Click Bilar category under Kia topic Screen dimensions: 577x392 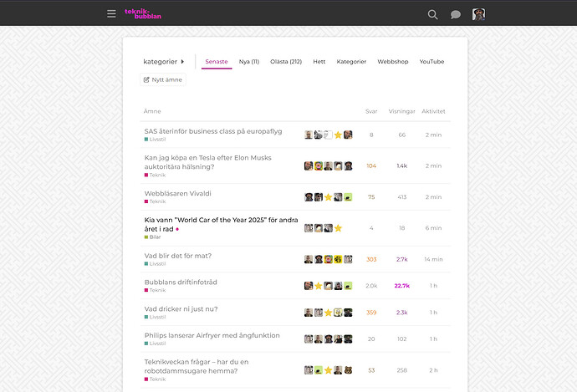(x=153, y=237)
